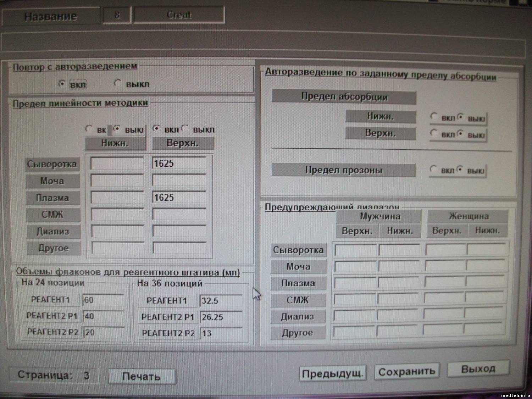Image resolution: width=532 pixels, height=399 pixels.
Task: Edit РЕАГЕНТ1 volume for 24 positions
Action: [x=103, y=300]
